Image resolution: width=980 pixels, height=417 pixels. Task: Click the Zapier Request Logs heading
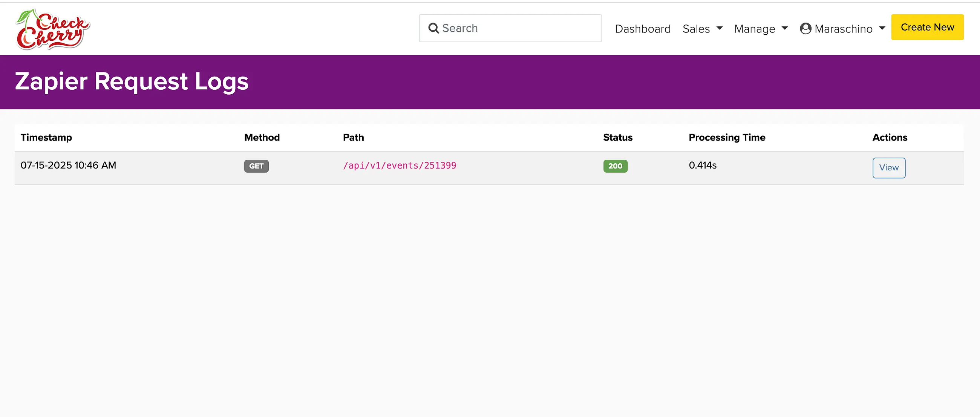pos(132,81)
